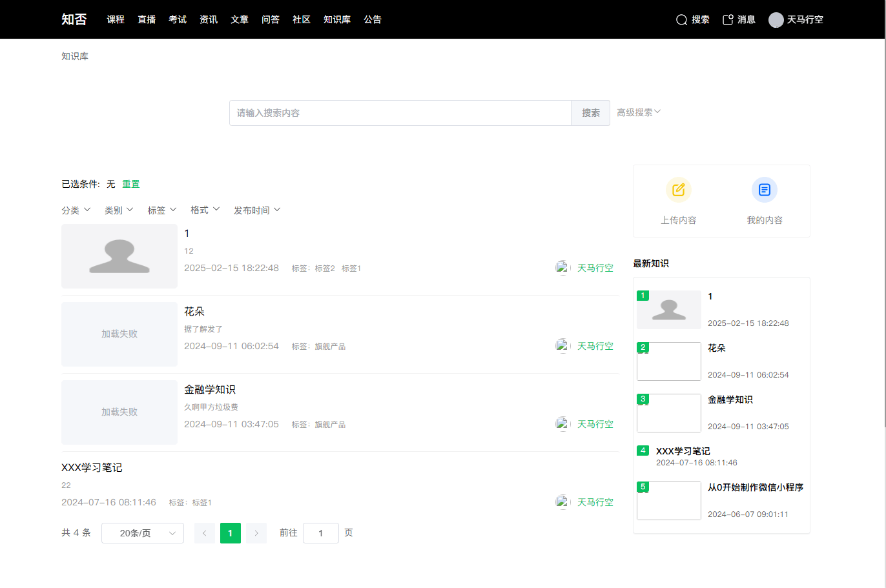Focus the knowledge base search input
Screen dimensions: 886x588
click(400, 113)
